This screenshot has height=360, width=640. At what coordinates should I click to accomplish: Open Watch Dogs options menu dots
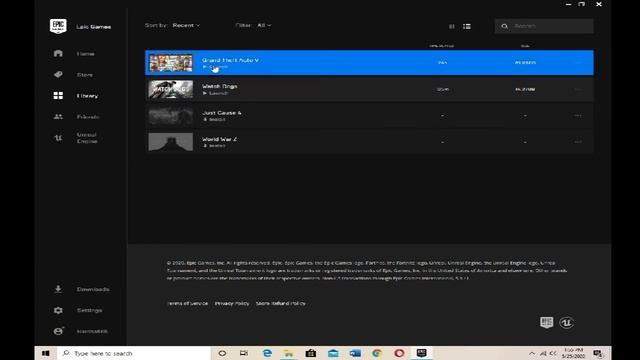point(578,89)
